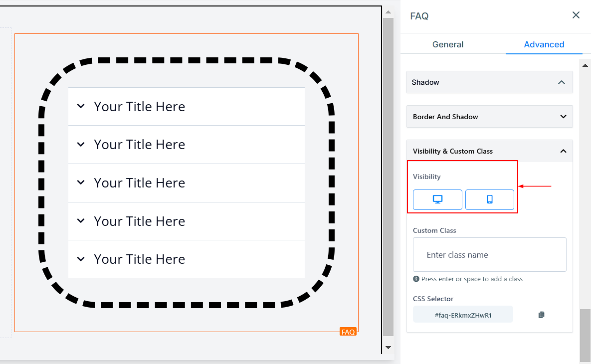
Task: Switch to the General tab
Action: 448,44
